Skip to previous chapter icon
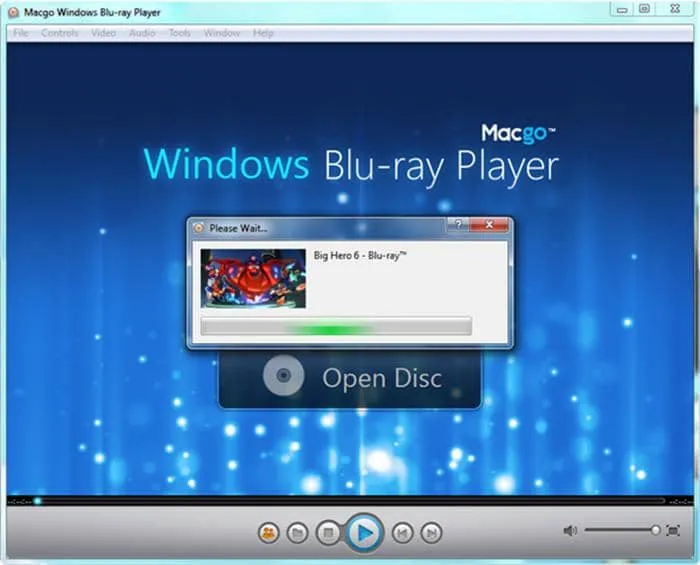The width and height of the screenshot is (700, 565). [401, 533]
